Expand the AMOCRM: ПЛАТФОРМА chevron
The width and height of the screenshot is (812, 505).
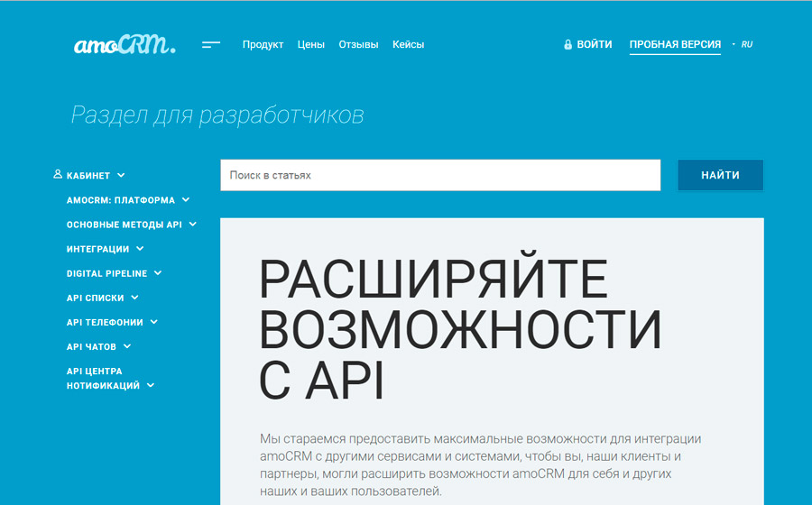pos(186,199)
